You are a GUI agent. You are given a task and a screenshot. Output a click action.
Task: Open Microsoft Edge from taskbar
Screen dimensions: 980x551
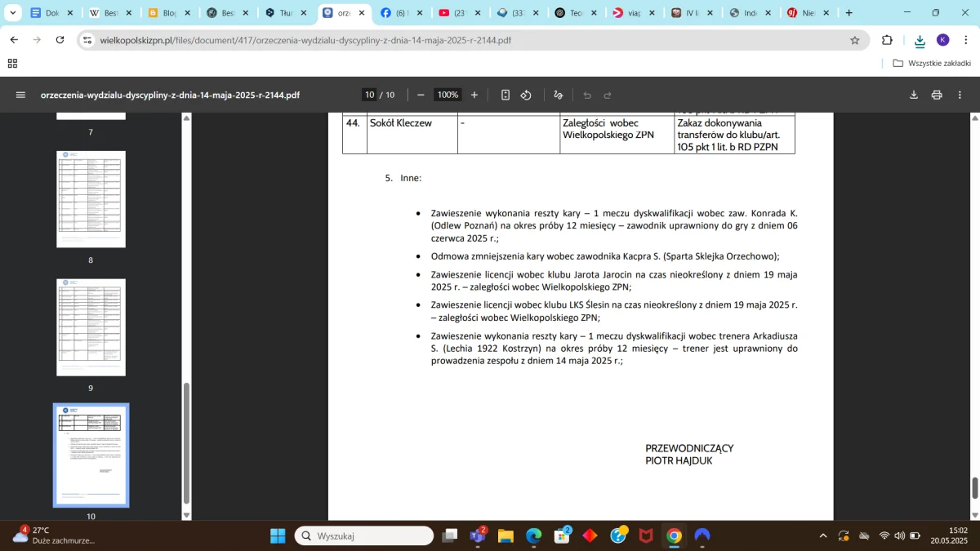tap(533, 535)
